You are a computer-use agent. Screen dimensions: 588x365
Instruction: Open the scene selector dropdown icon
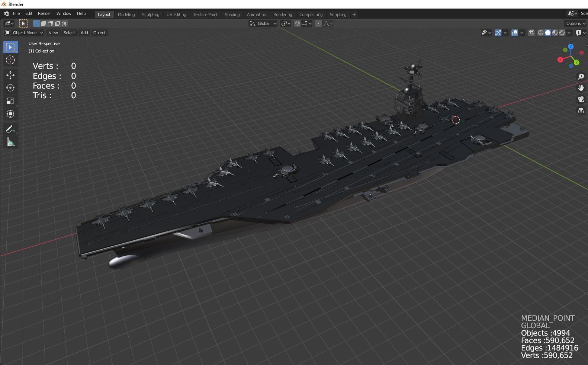[x=572, y=13]
